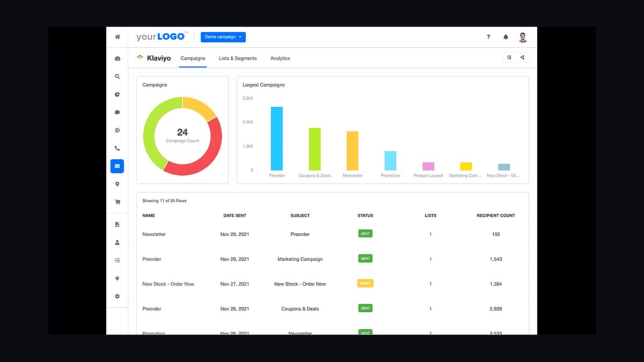Viewport: 644px width, 362px height.
Task: Open the shopping cart sidebar icon
Action: pyautogui.click(x=117, y=202)
